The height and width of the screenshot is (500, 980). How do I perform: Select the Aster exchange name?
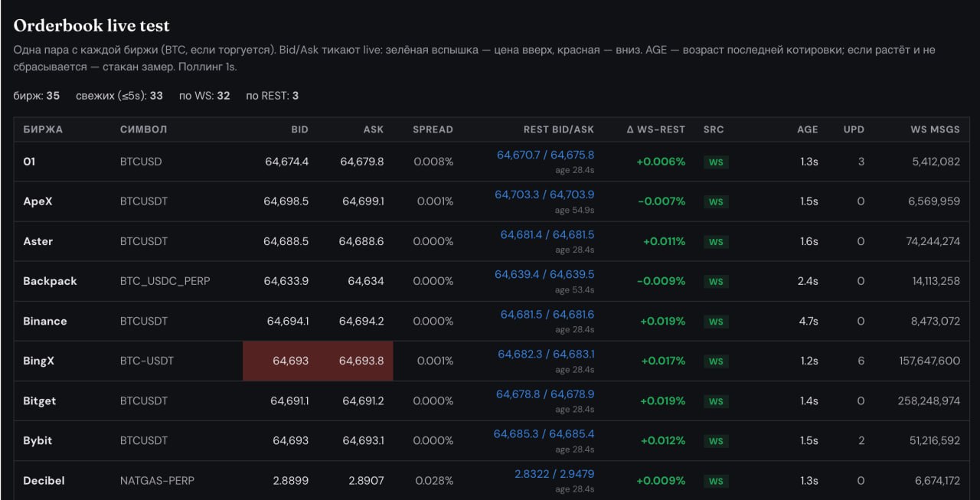click(38, 241)
